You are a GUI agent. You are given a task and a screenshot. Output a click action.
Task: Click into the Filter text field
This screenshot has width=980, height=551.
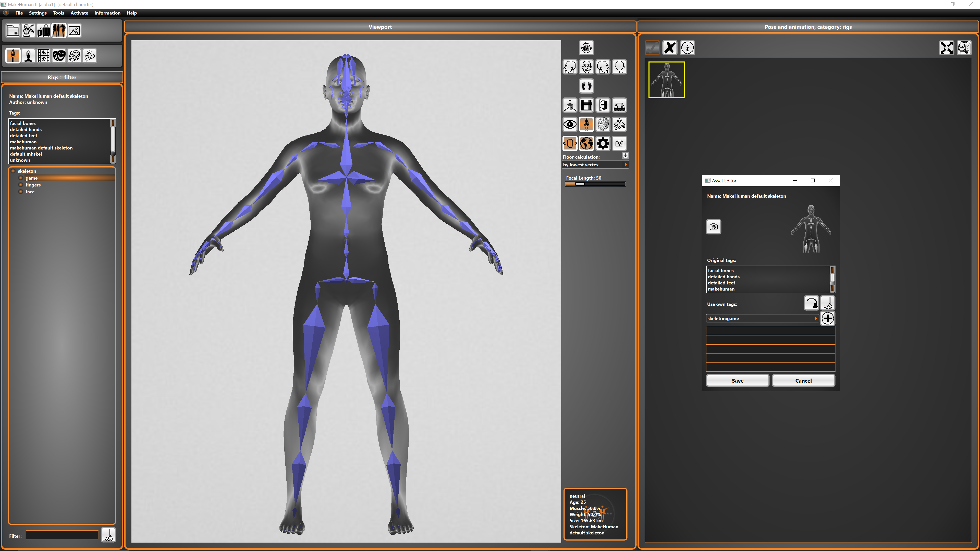(x=62, y=535)
